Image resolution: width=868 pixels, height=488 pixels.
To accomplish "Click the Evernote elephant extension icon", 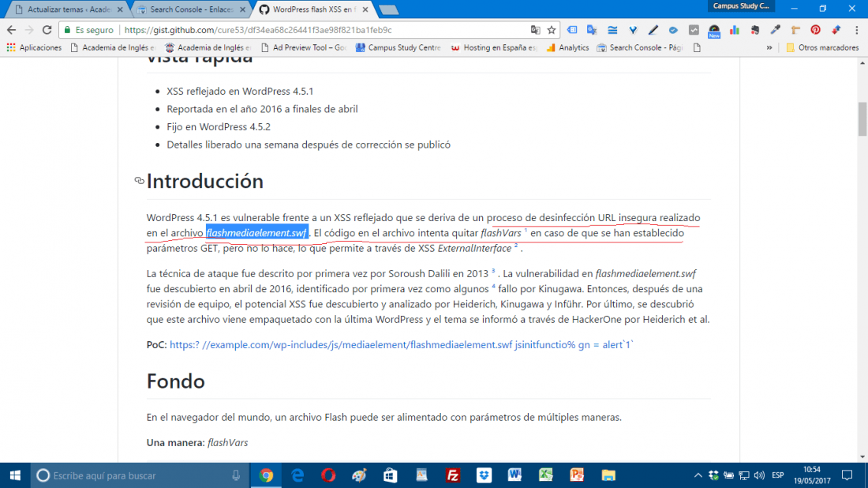I will tap(755, 30).
